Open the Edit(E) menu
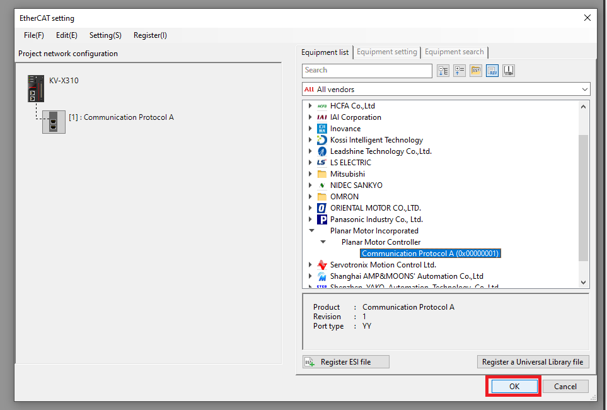The width and height of the screenshot is (607, 410). 67,35
